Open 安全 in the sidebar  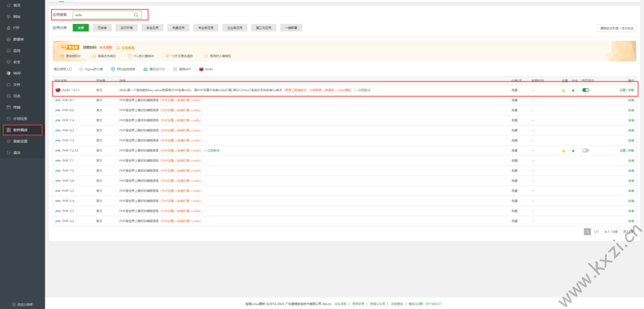(x=16, y=62)
